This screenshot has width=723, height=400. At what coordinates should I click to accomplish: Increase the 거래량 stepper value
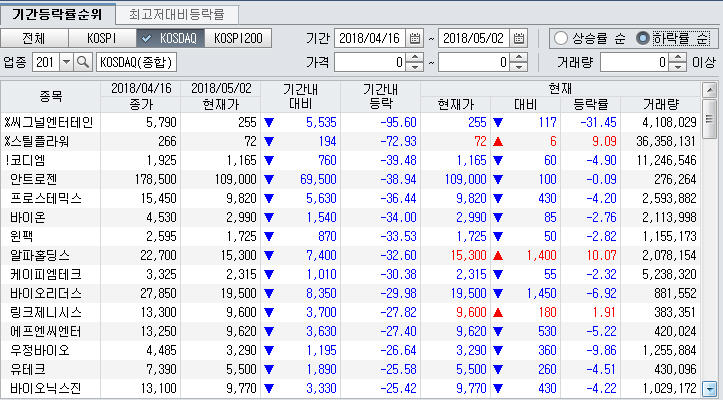pyautogui.click(x=677, y=58)
